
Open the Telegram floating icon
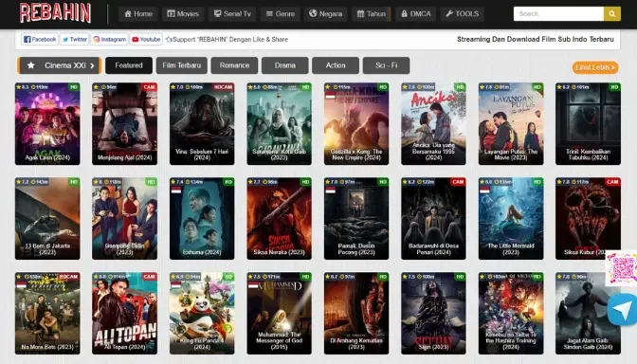tap(623, 310)
